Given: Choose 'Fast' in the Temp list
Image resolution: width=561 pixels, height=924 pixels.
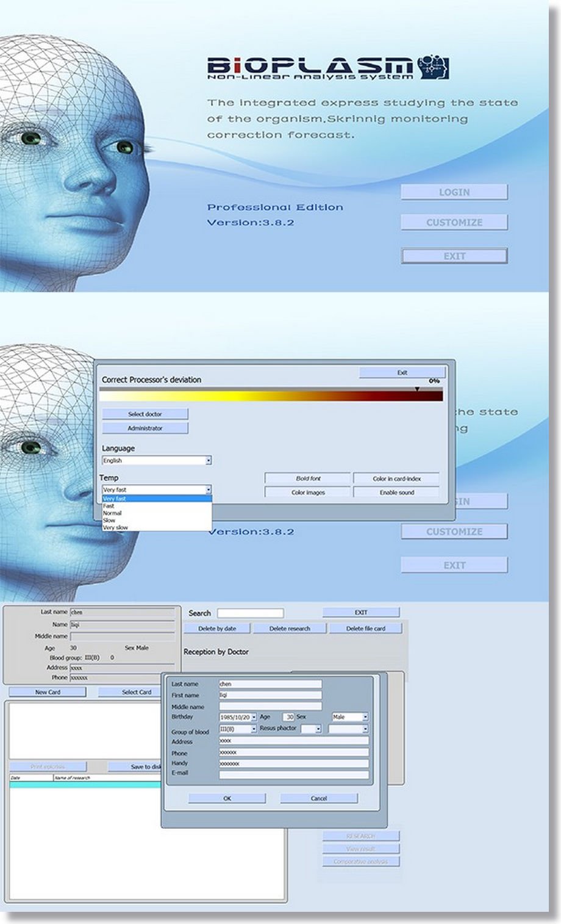Looking at the screenshot, I should coord(157,506).
